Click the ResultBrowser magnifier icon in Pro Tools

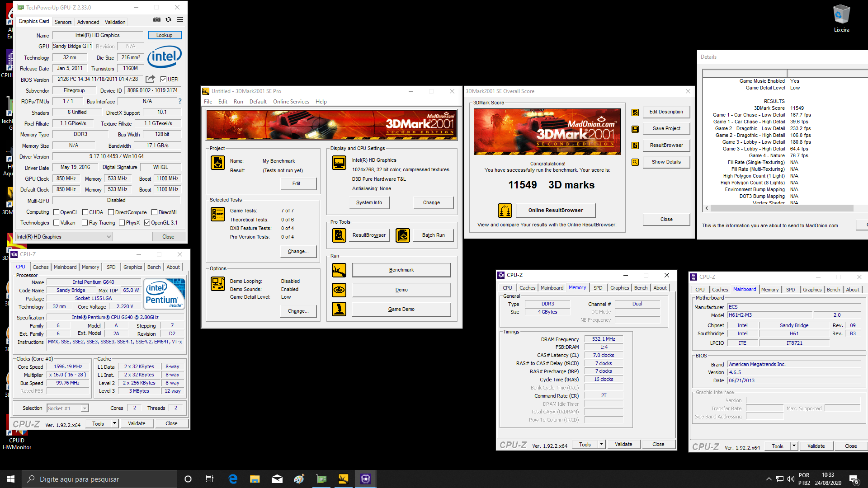[x=339, y=235]
